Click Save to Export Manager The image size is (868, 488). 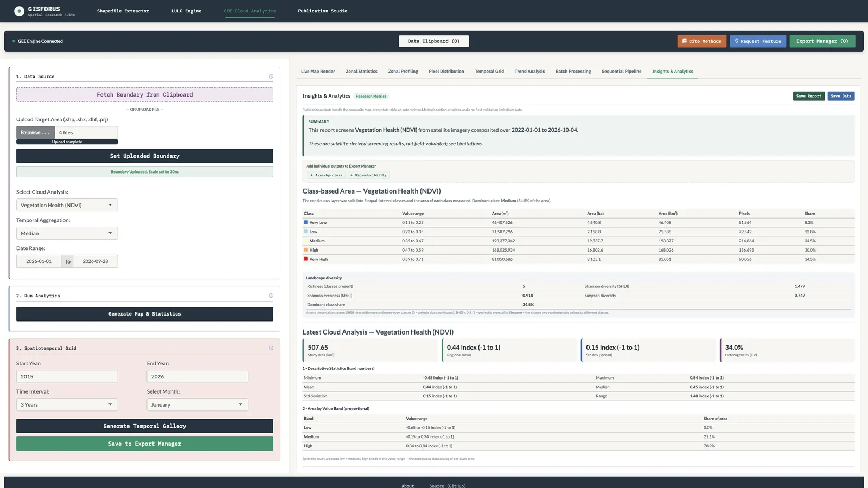[x=145, y=444]
